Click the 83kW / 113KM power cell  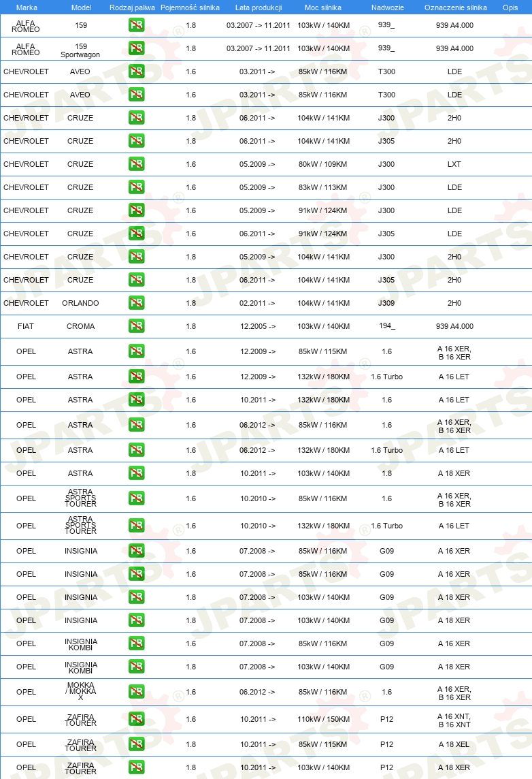coord(322,187)
